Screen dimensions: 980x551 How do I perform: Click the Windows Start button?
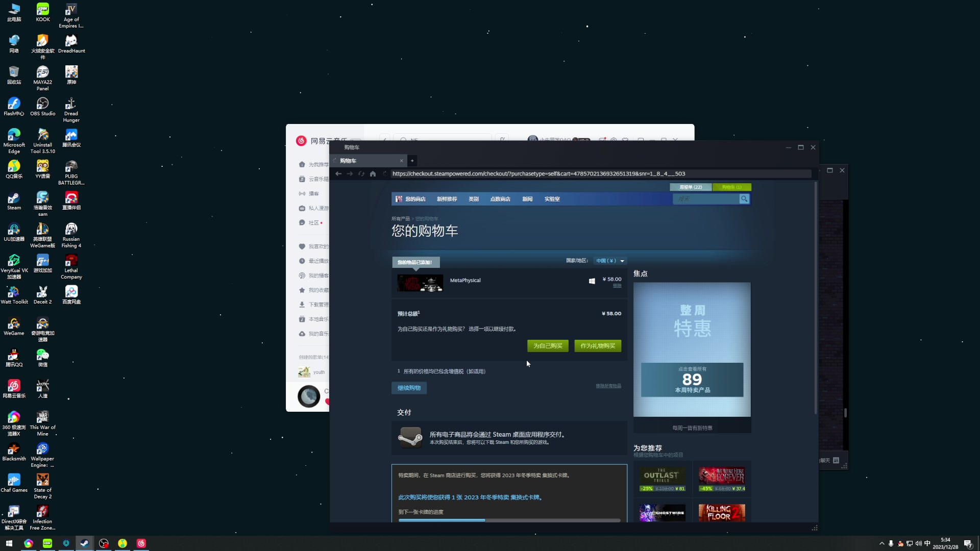click(9, 543)
